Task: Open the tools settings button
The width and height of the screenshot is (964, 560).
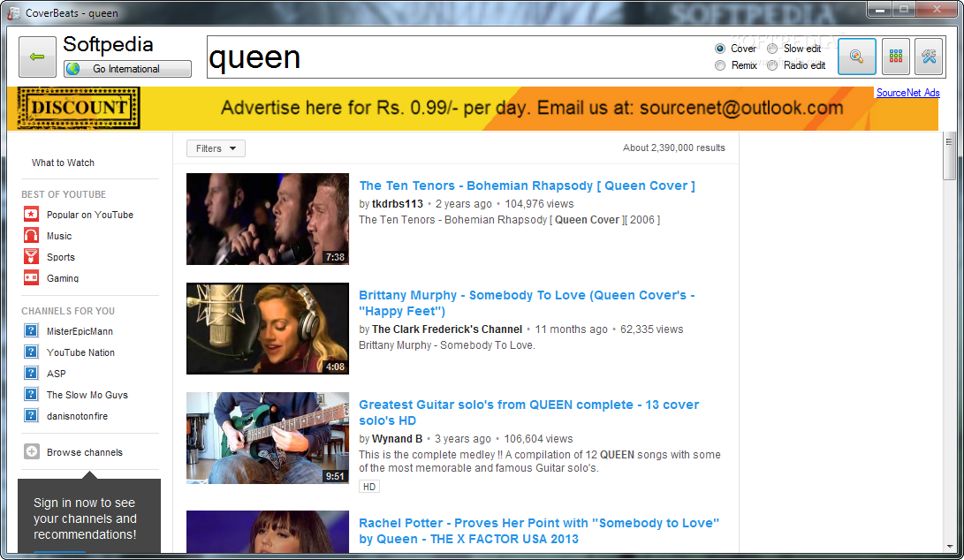Action: click(929, 57)
